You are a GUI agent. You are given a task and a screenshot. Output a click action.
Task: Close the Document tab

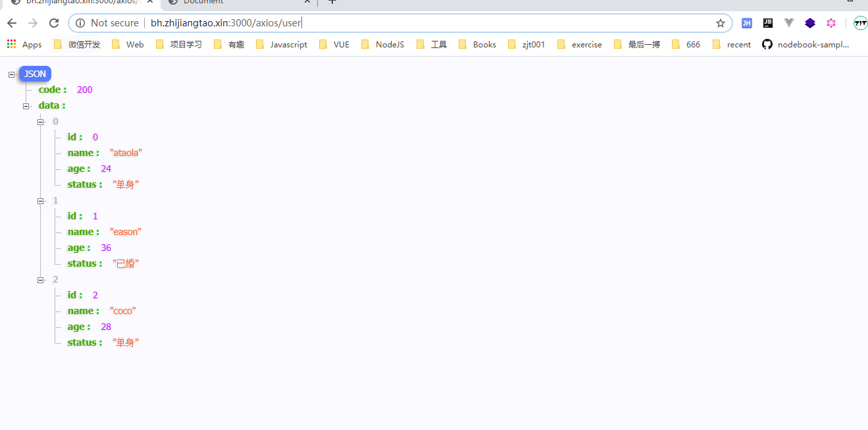[307, 2]
